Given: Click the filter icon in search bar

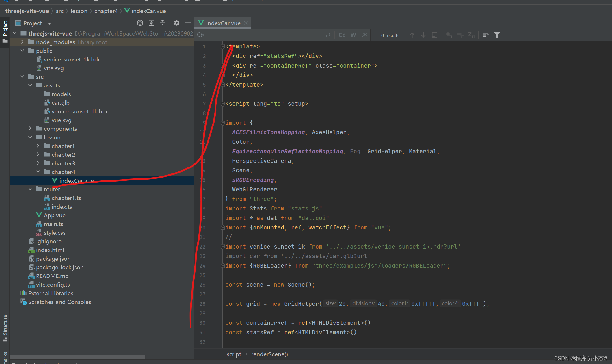Looking at the screenshot, I should (x=498, y=35).
